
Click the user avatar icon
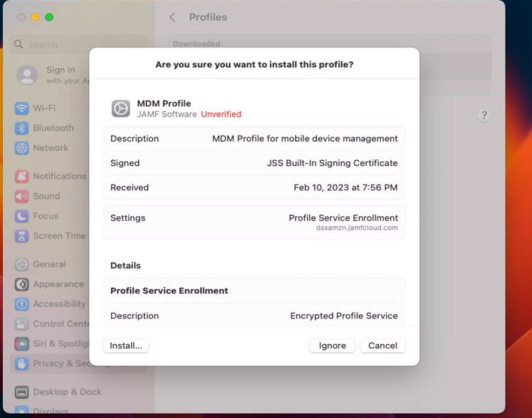27,75
